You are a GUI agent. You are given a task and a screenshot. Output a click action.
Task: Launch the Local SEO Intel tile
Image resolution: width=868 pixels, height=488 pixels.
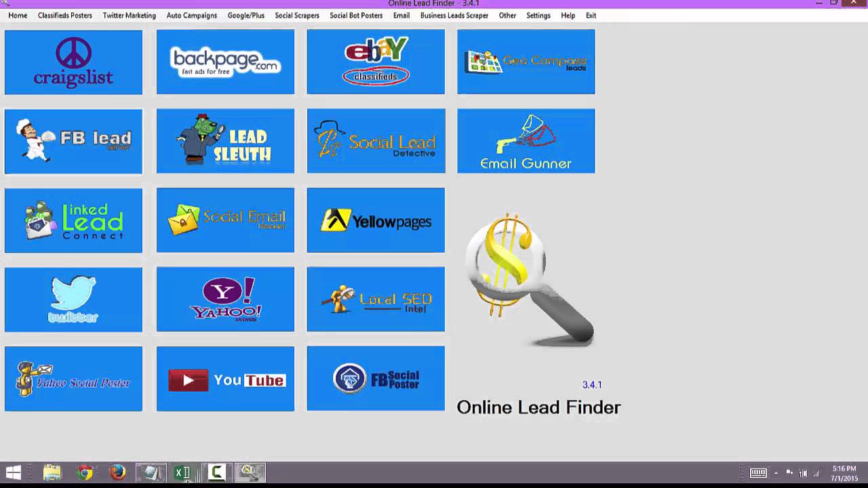point(376,300)
